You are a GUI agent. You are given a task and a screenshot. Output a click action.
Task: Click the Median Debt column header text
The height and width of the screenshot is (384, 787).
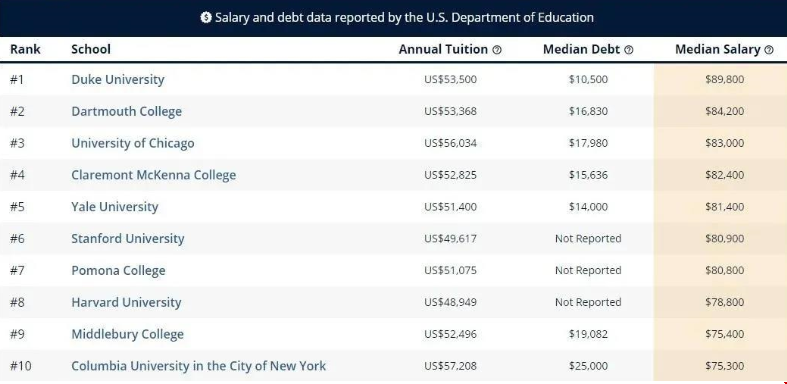[x=582, y=49]
